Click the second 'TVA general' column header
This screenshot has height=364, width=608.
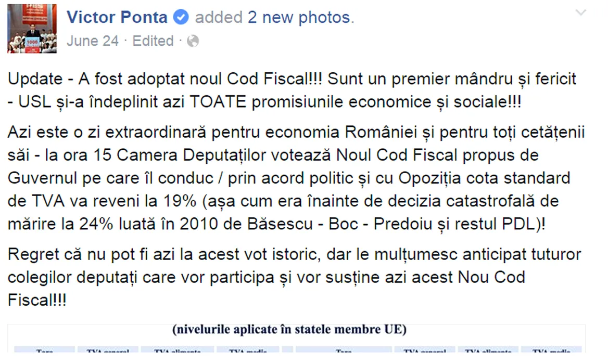424,352
